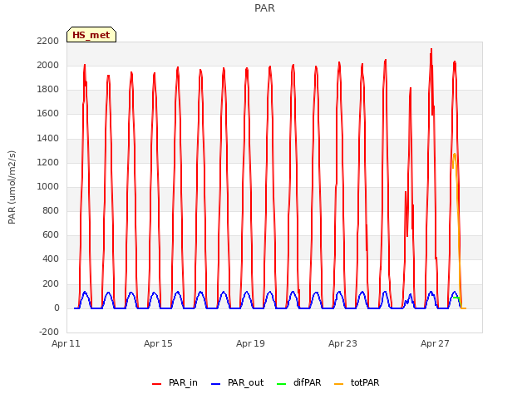The height and width of the screenshot is (399, 532).
Task: Toggle the totPAR legend entry
Action: [x=357, y=382]
